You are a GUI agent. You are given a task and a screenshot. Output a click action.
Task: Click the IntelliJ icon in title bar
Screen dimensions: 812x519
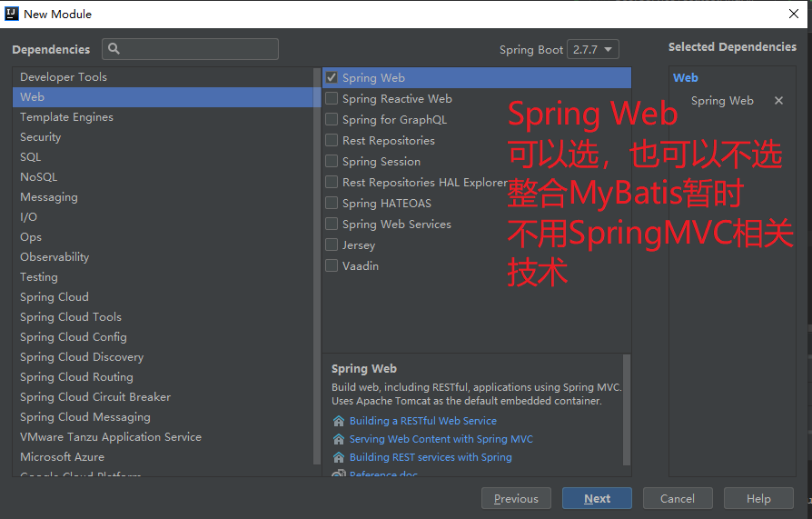(x=12, y=14)
